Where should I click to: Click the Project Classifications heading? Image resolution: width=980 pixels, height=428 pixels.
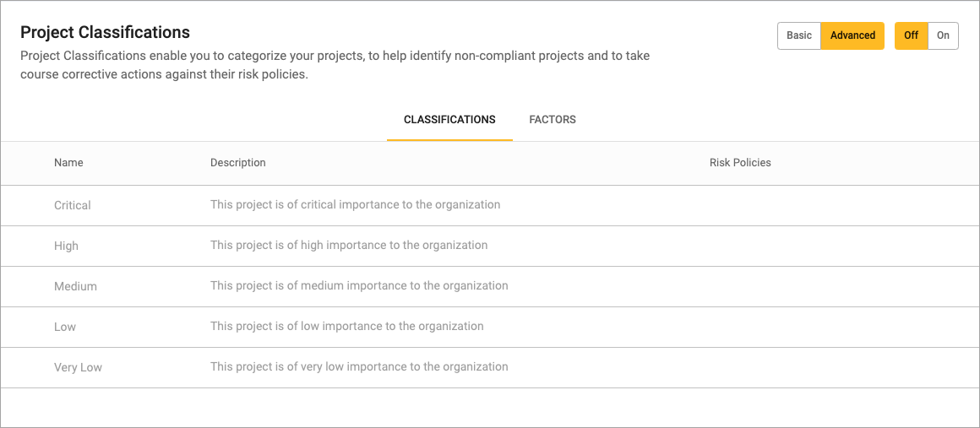105,33
